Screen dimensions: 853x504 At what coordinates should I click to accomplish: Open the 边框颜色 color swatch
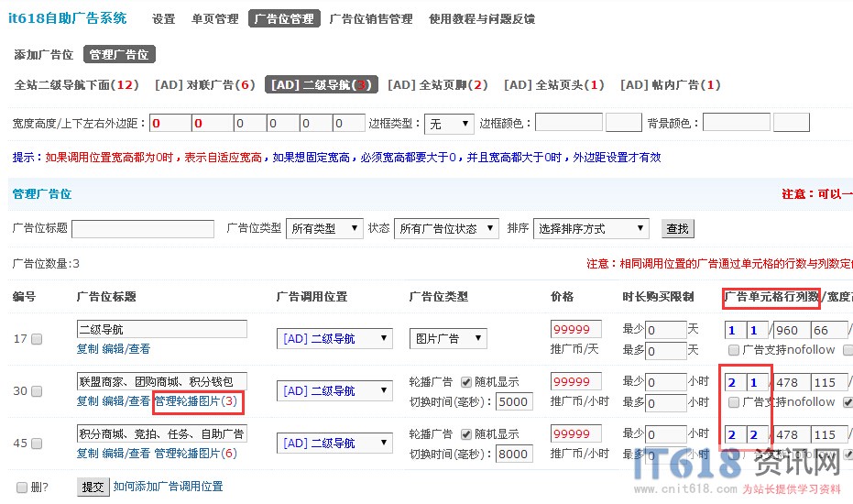click(x=624, y=123)
